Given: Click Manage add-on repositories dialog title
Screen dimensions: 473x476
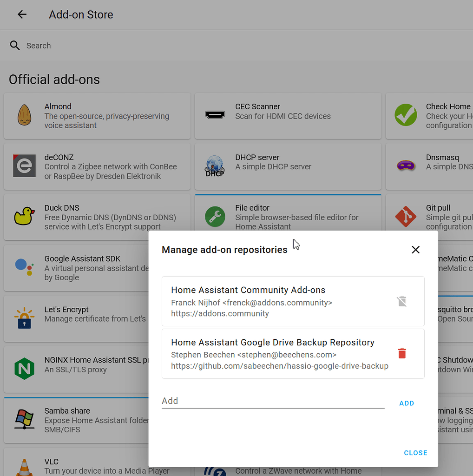Looking at the screenshot, I should [224, 250].
